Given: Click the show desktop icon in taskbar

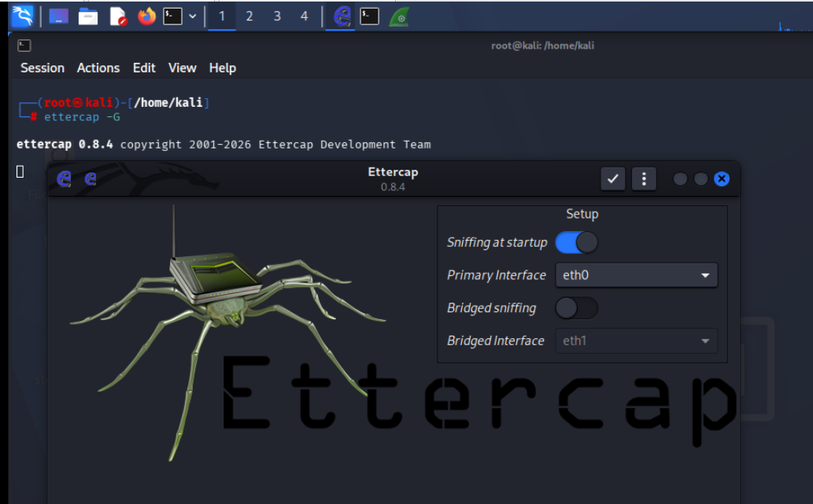Looking at the screenshot, I should pos(58,17).
